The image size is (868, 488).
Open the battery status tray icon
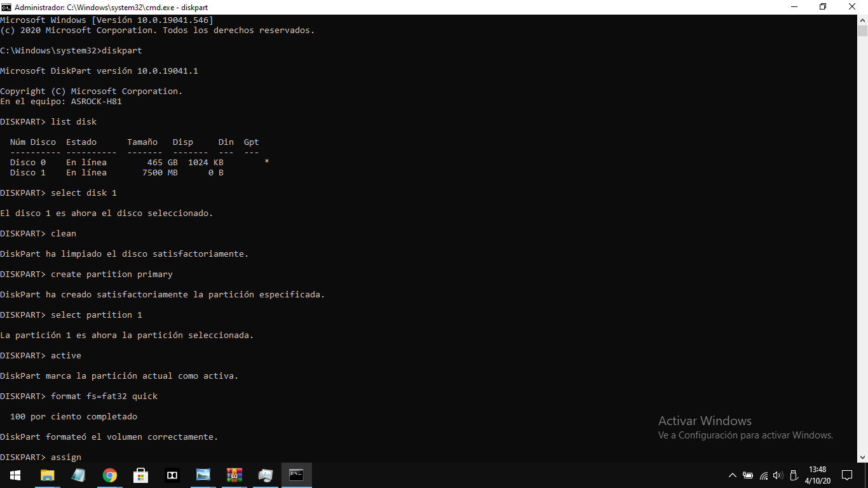click(748, 475)
